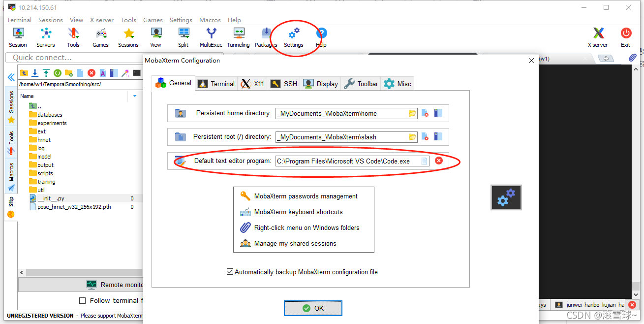This screenshot has height=324, width=644.
Task: Open the Terminal menu
Action: click(x=19, y=20)
